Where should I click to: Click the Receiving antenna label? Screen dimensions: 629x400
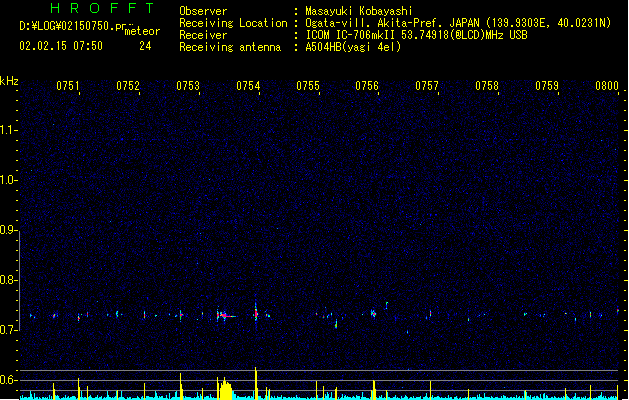click(230, 47)
